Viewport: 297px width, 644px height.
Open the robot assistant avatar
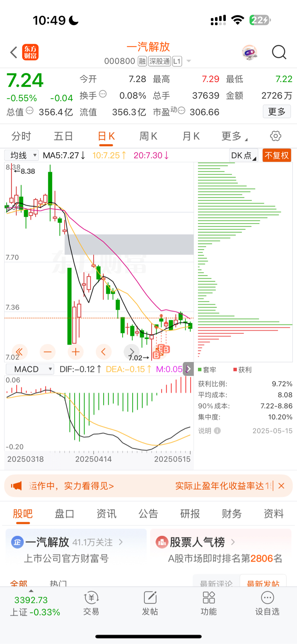250,52
